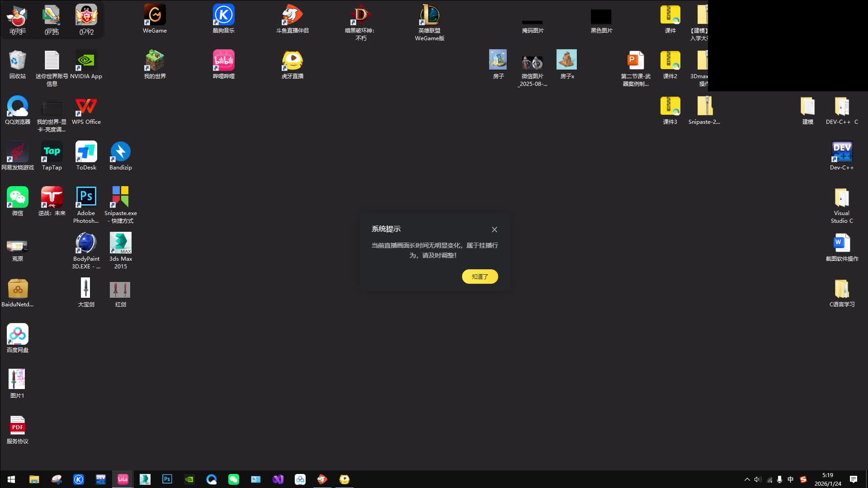This screenshot has width=868, height=488.
Task: Open the WeGame desktop shortcut
Action: coord(155,16)
